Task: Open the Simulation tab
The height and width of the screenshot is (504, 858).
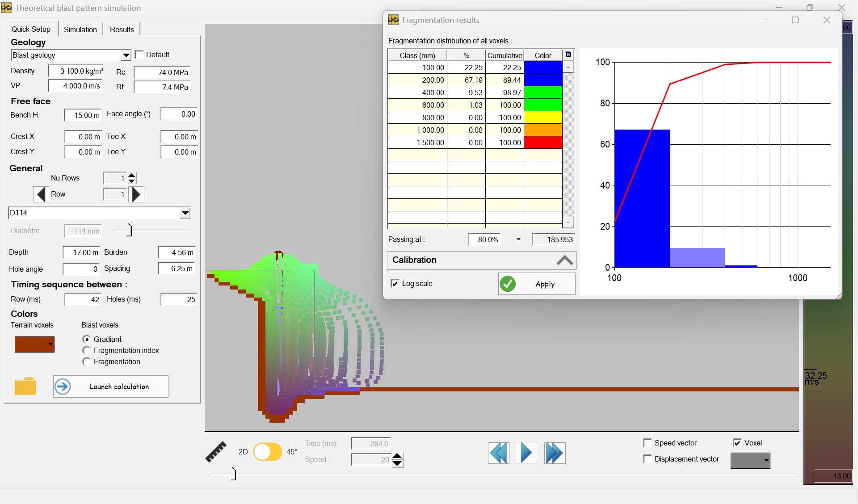Action: click(80, 29)
